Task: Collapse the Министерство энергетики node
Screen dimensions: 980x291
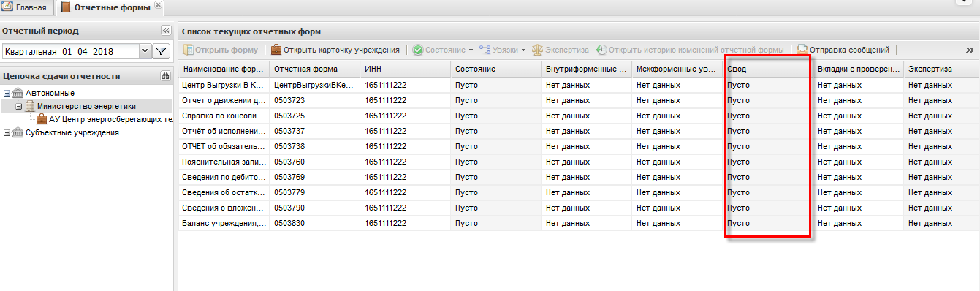Action: (18, 107)
